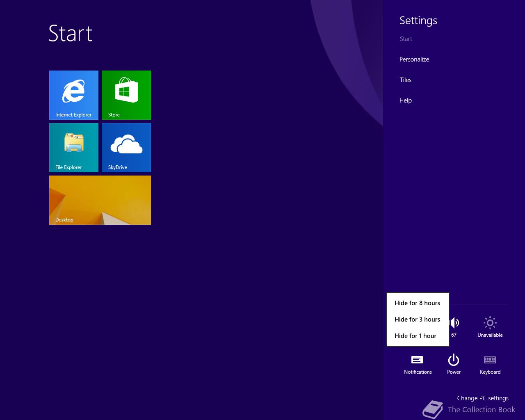The height and width of the screenshot is (420, 525).
Task: Open Personalize in Settings pane
Action: [414, 59]
